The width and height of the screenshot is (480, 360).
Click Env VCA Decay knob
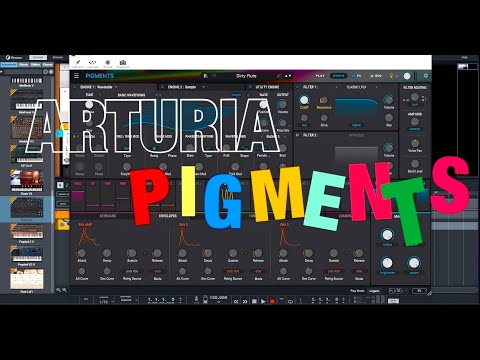(107, 253)
